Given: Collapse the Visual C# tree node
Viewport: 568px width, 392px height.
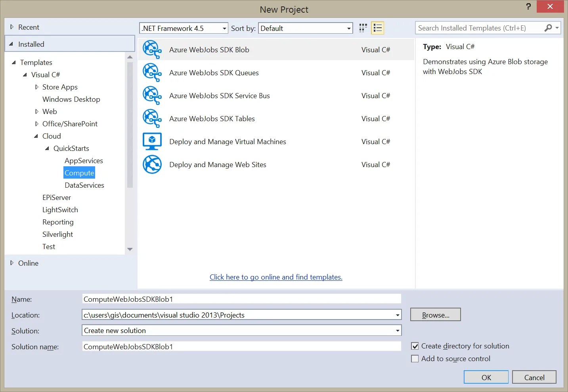Looking at the screenshot, I should coord(25,75).
